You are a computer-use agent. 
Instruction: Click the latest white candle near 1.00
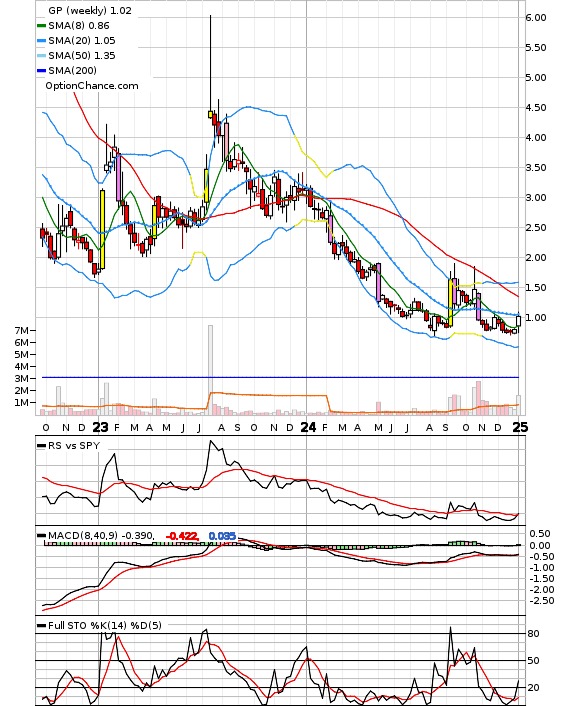tap(519, 321)
